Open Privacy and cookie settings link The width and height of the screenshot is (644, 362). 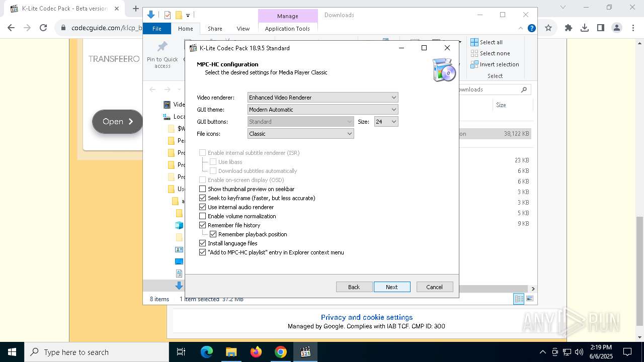[367, 317]
